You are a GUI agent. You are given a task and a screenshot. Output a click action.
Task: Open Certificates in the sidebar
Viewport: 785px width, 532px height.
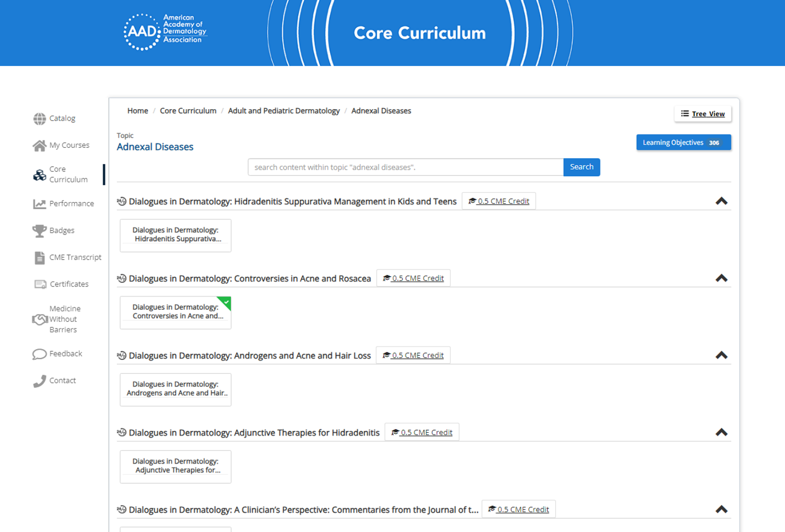[x=69, y=284]
